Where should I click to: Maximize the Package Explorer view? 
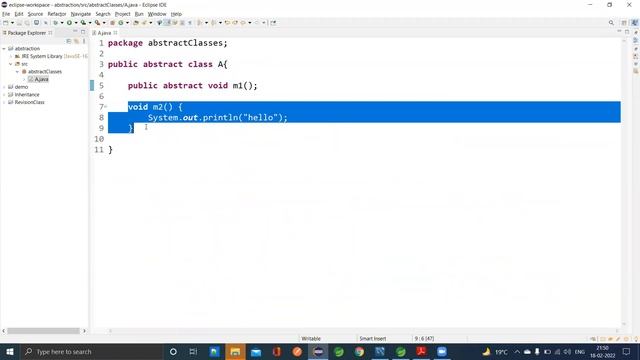pos(83,32)
